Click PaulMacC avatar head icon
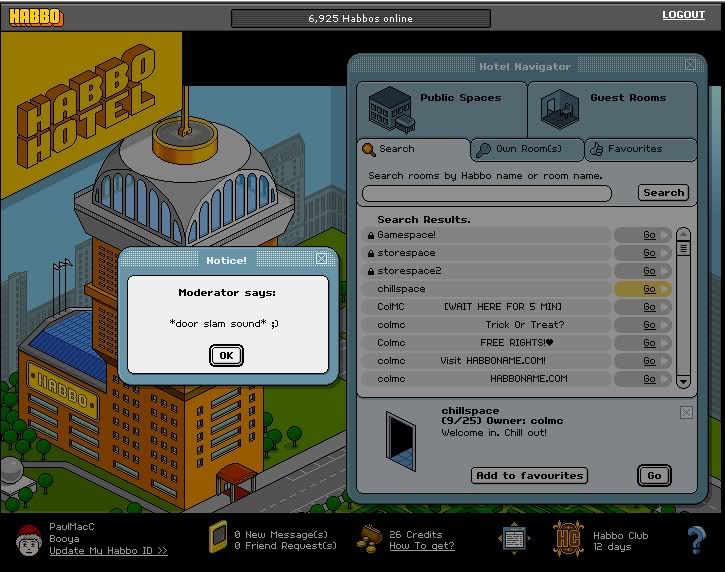 (x=28, y=540)
